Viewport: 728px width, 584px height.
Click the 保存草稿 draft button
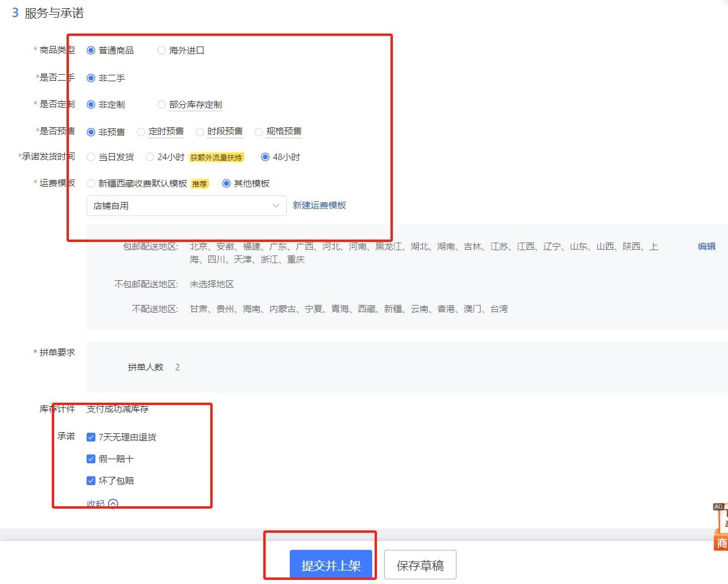[420, 564]
